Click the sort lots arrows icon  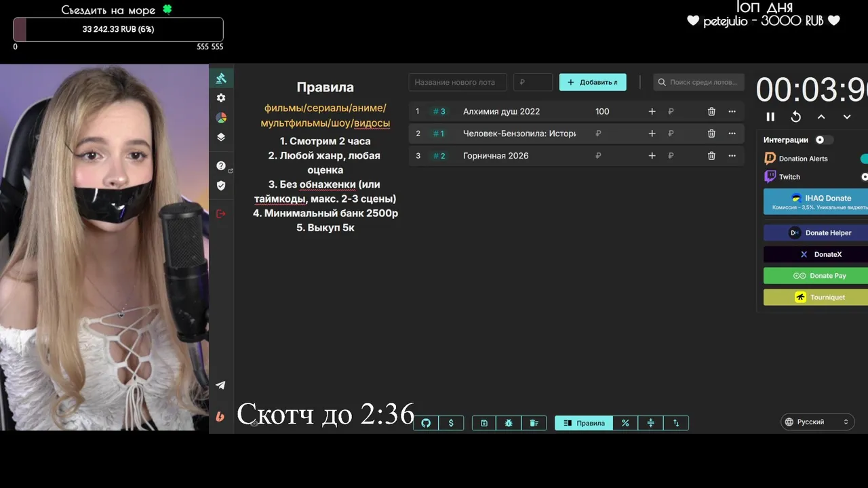pyautogui.click(x=676, y=423)
